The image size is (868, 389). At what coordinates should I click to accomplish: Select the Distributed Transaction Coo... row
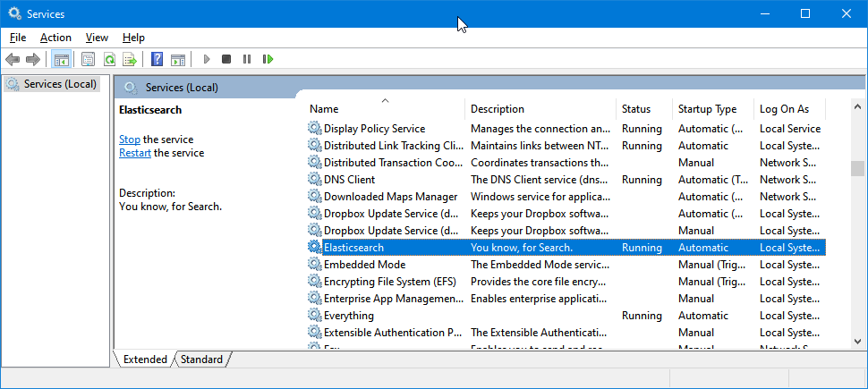pos(566,163)
